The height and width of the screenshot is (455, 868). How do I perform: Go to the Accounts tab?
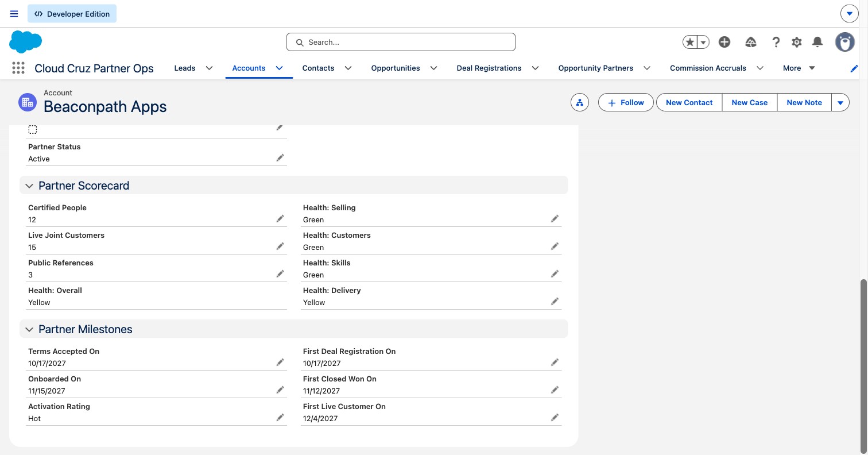249,68
